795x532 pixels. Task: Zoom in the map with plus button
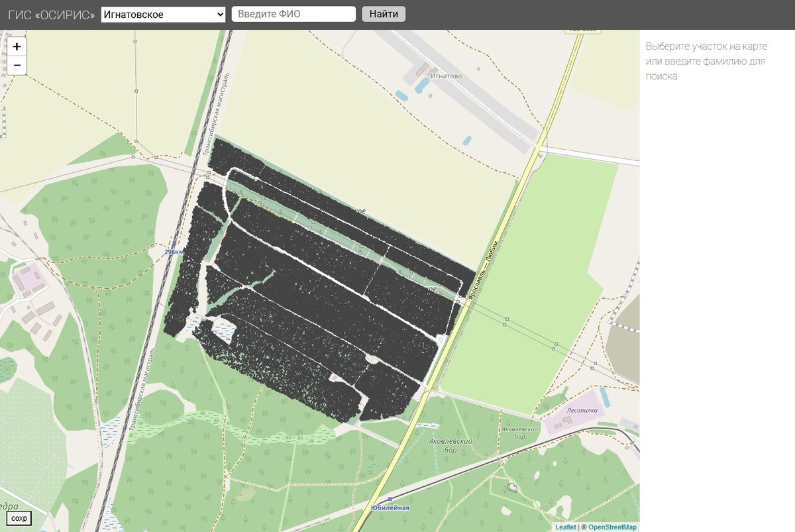click(x=17, y=46)
